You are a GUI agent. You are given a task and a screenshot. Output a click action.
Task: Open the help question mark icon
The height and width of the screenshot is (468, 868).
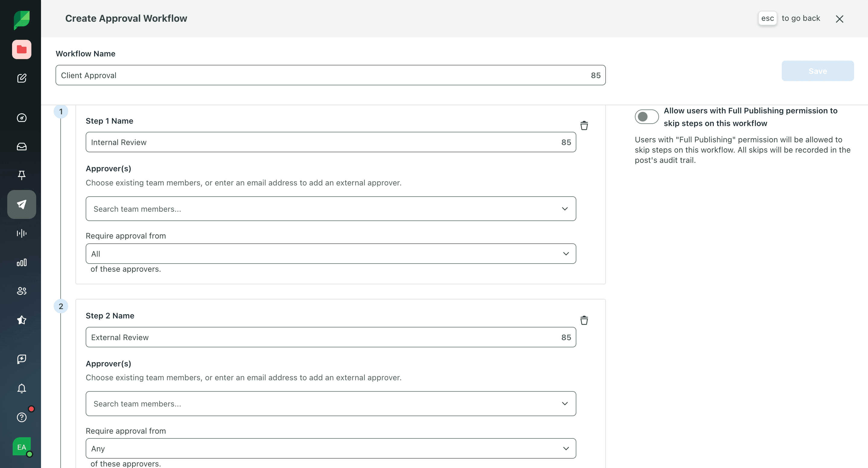(x=22, y=417)
